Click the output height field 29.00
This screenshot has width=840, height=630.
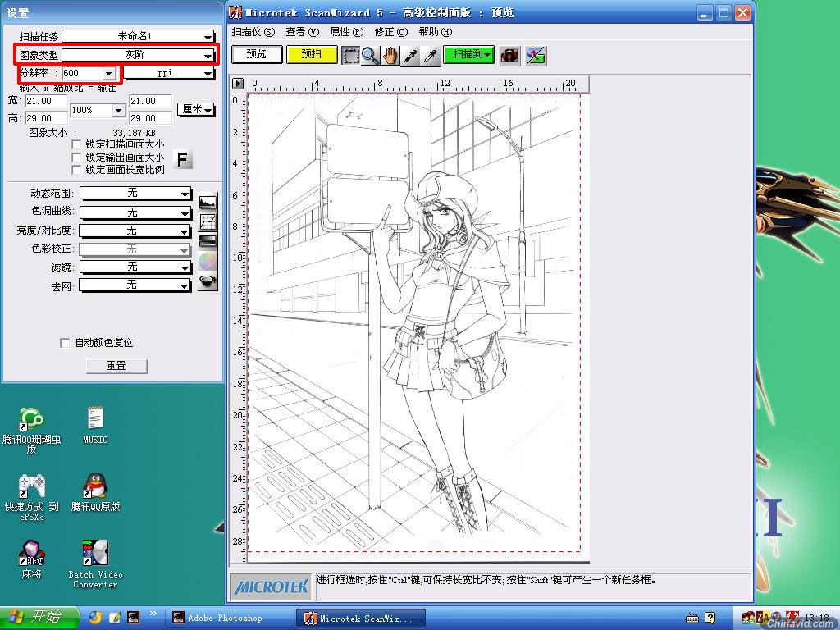tap(151, 118)
